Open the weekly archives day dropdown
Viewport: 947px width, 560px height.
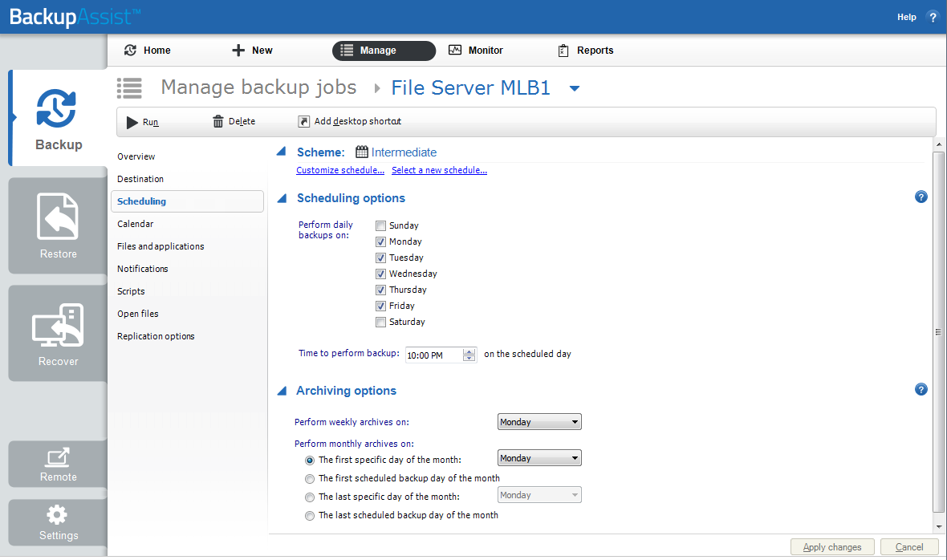point(539,422)
